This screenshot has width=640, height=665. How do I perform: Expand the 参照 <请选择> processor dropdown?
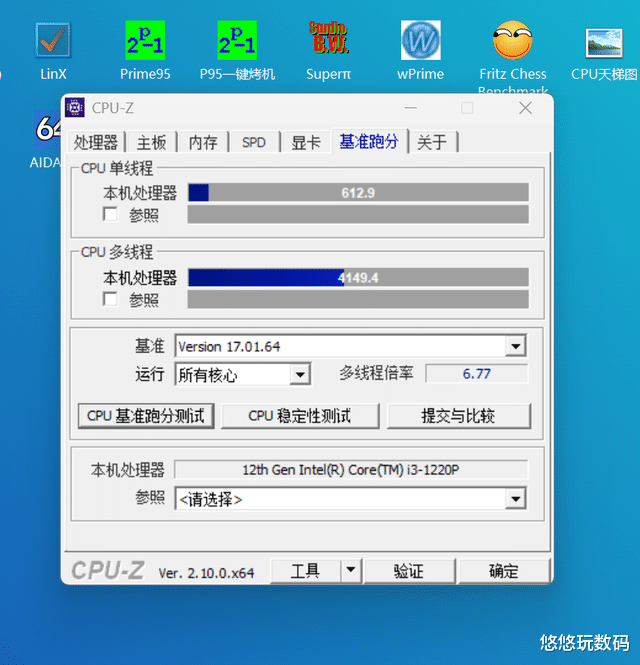516,499
